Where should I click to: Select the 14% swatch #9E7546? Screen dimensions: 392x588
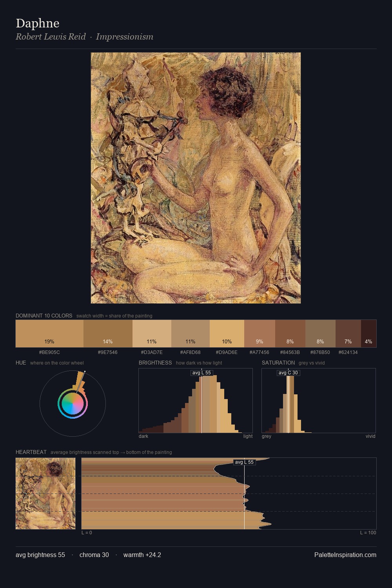point(108,334)
